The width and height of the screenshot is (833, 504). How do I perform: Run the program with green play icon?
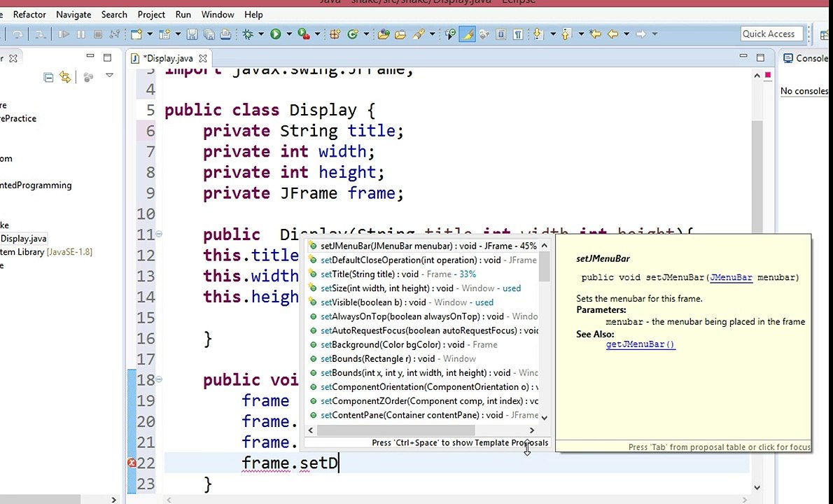click(275, 34)
